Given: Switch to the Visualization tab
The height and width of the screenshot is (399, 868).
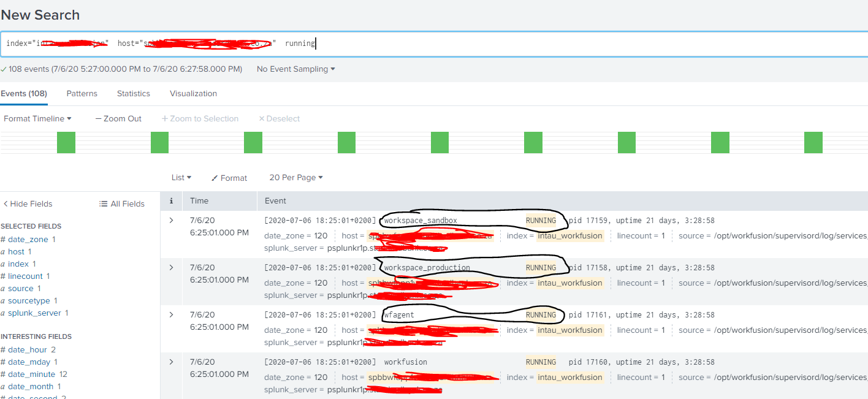Looking at the screenshot, I should [193, 93].
